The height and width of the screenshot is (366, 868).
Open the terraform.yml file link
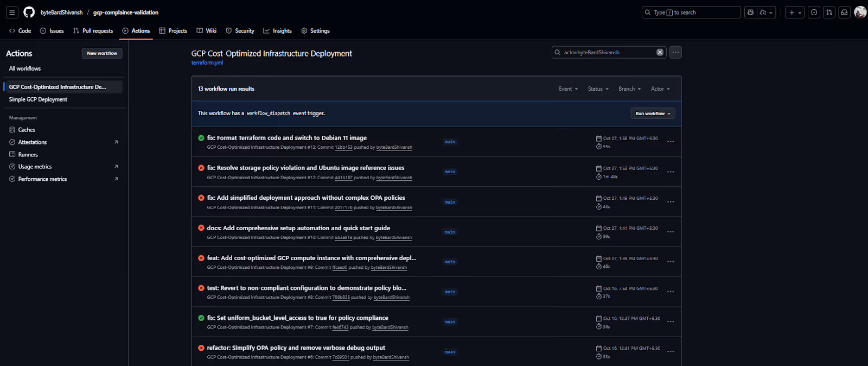click(207, 63)
